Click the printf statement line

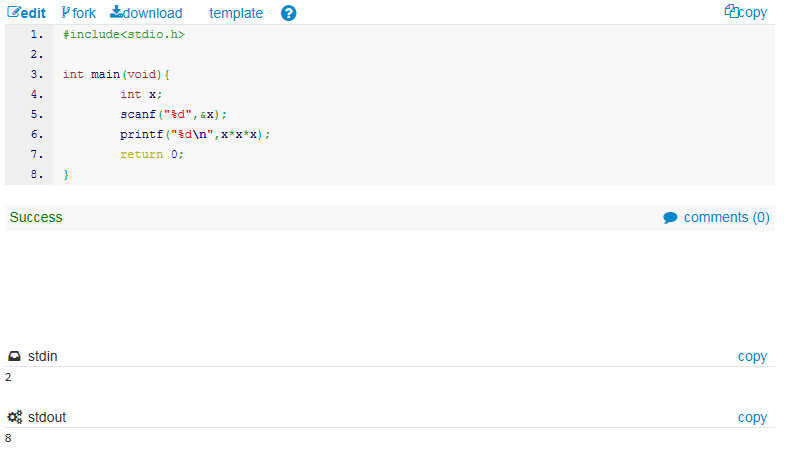coord(195,134)
